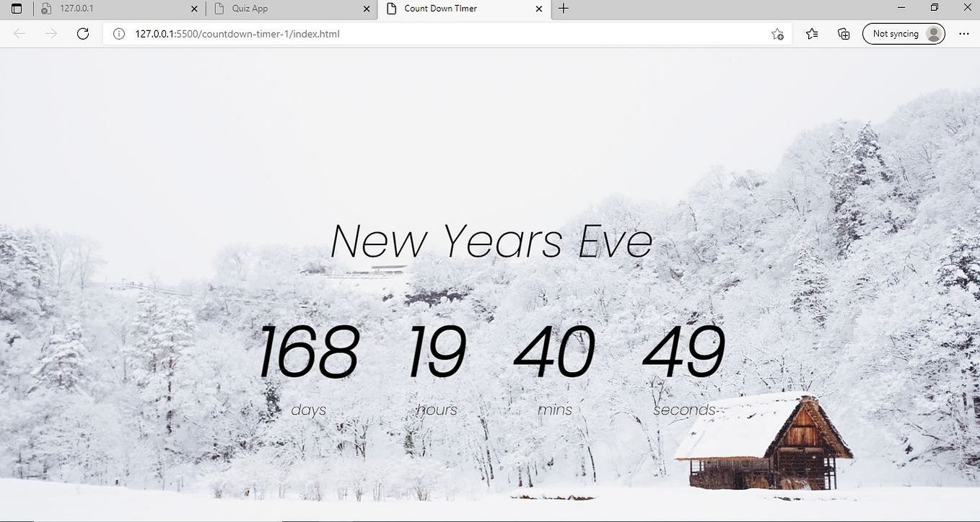Reload the current page
The width and height of the screenshot is (980, 522).
82,33
